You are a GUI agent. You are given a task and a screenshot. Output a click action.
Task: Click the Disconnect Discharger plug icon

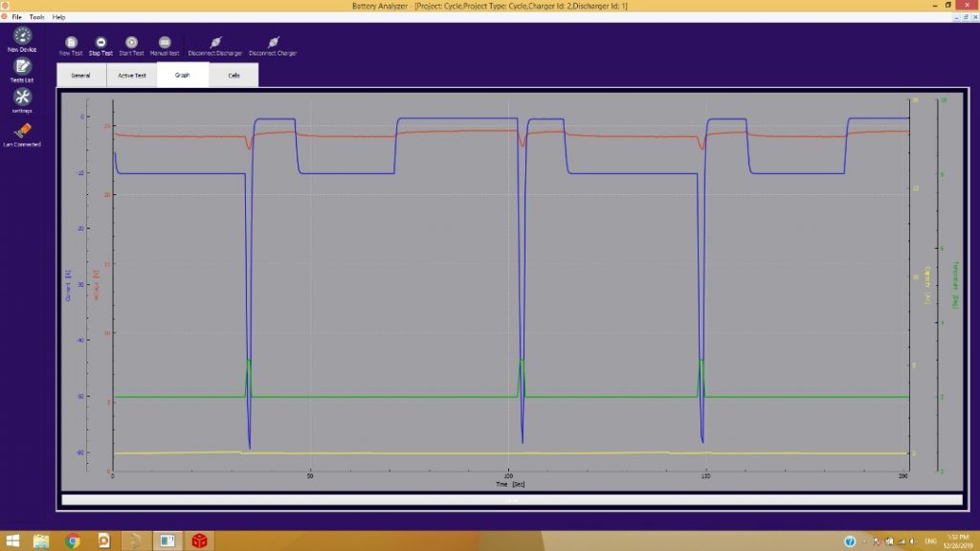tap(215, 43)
